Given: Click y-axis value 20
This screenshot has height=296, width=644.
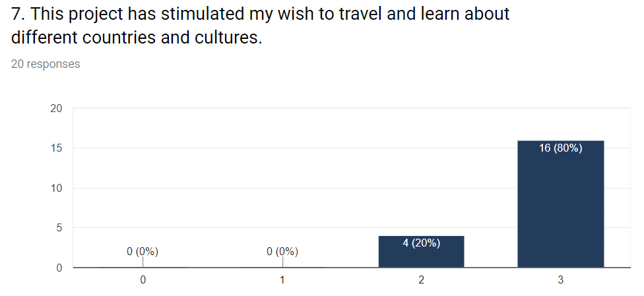Looking at the screenshot, I should [56, 108].
